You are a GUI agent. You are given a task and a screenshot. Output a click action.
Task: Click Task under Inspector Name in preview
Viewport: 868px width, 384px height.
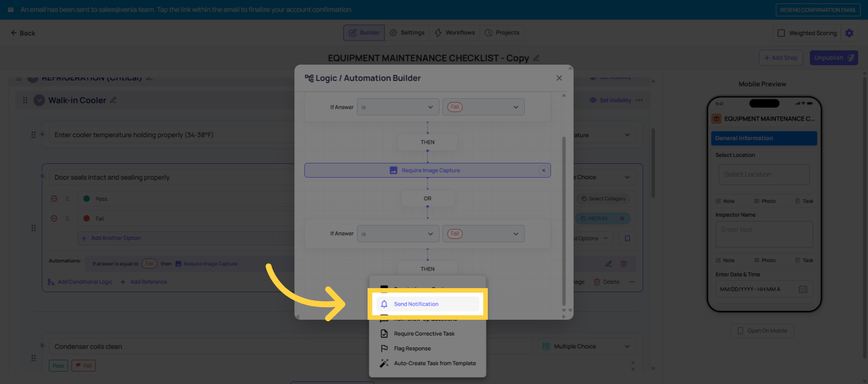[x=804, y=261]
